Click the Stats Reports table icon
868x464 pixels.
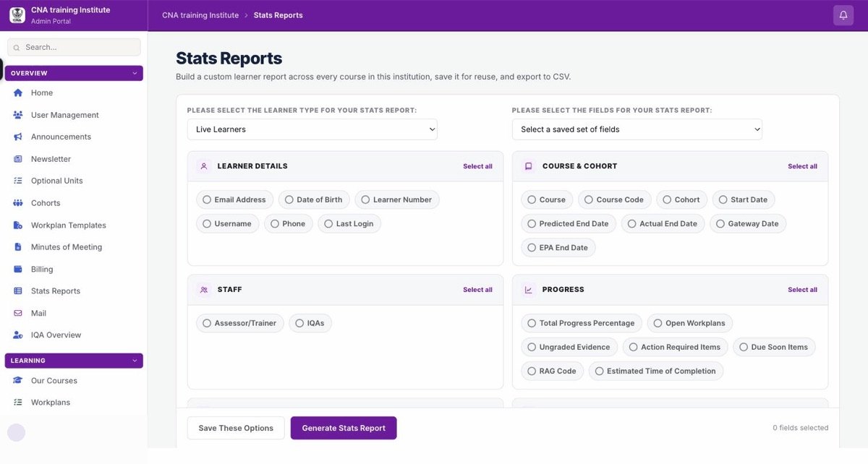tap(18, 291)
